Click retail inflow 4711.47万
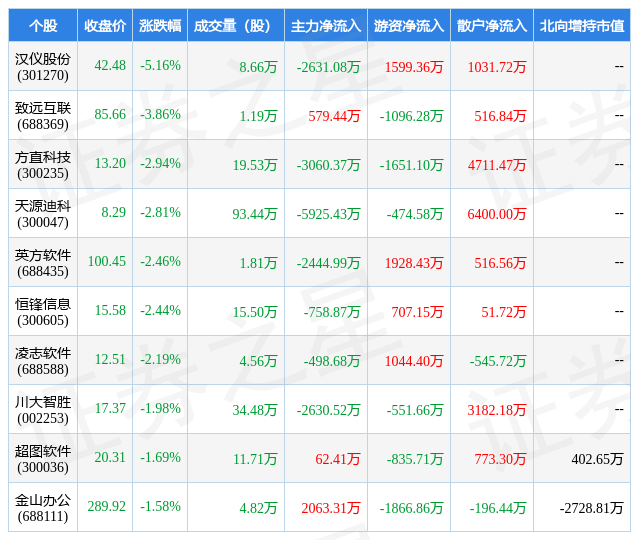631x540 pixels. [x=497, y=165]
